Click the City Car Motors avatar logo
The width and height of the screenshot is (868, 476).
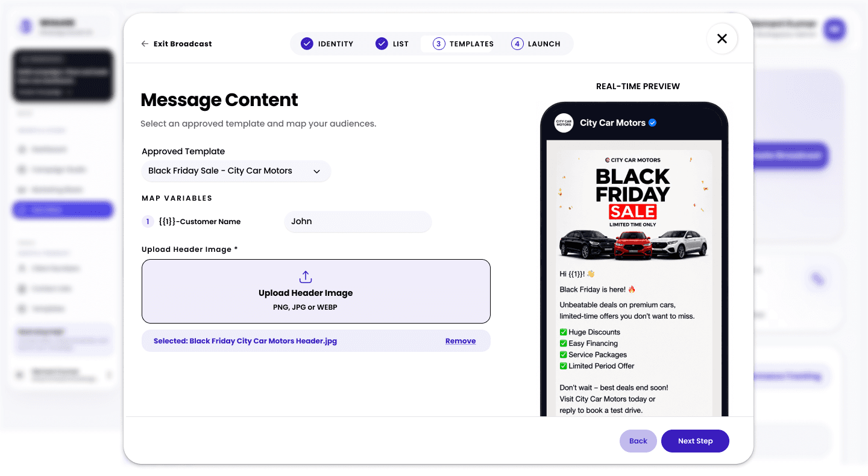point(564,123)
